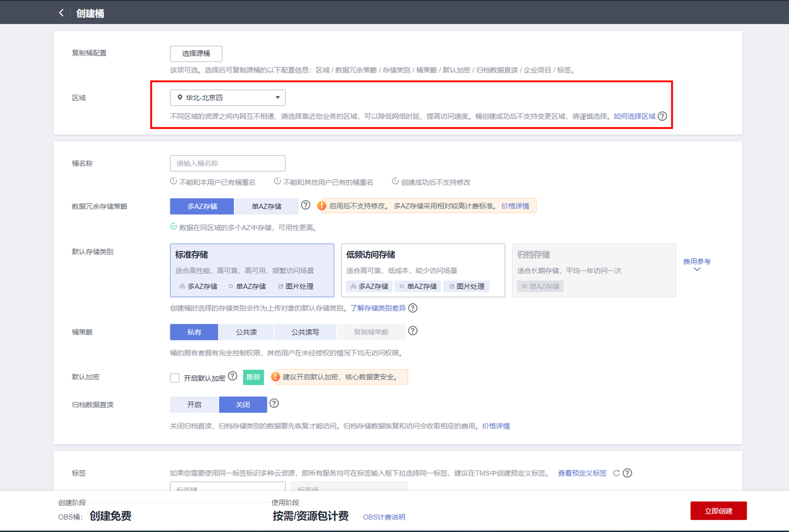The height and width of the screenshot is (532, 789).
Task: Click help icon next to 开启默认加密
Action: [x=233, y=376]
